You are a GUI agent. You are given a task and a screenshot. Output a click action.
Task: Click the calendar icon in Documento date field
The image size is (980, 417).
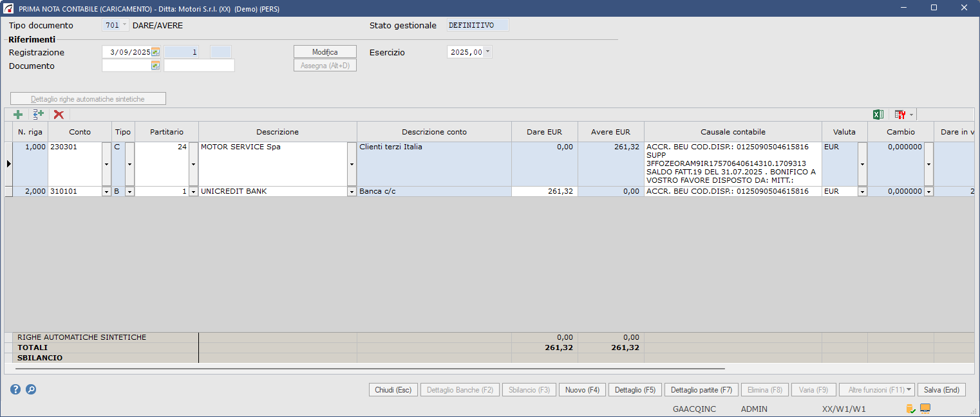coord(155,66)
